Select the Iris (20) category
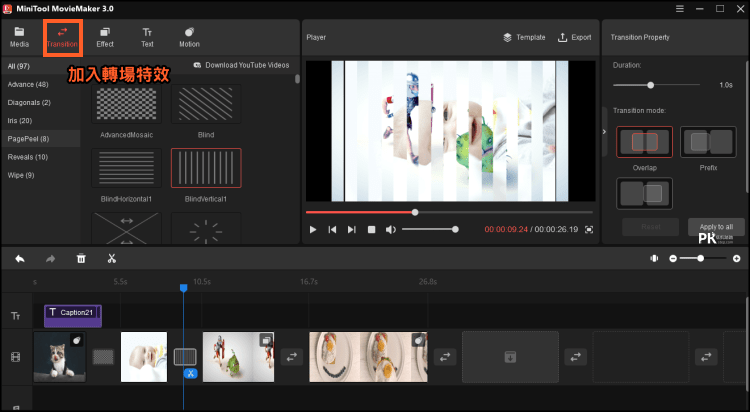Screen dimensions: 750x412 [41, 121]
